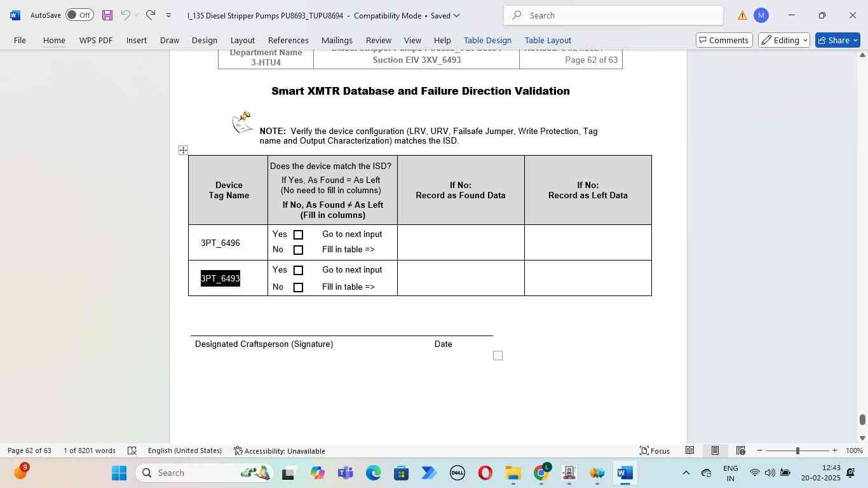
Task: Open the Insert tab
Action: coord(137,40)
